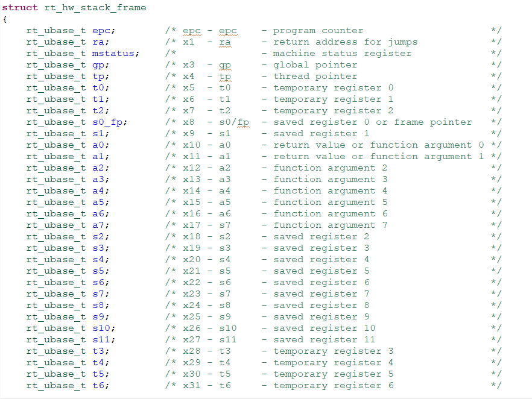This screenshot has width=532, height=399.
Task: Click the s9 field name
Action: pos(98,317)
